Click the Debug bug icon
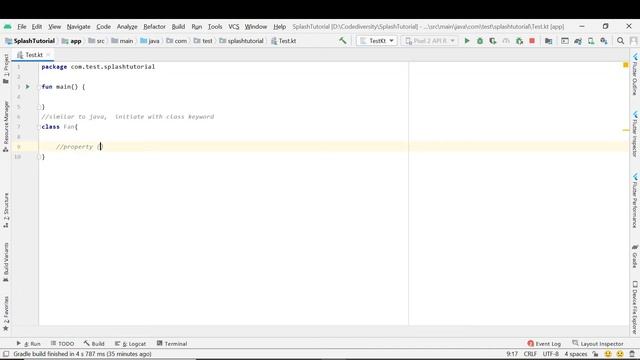640x360 pixels. tap(480, 41)
